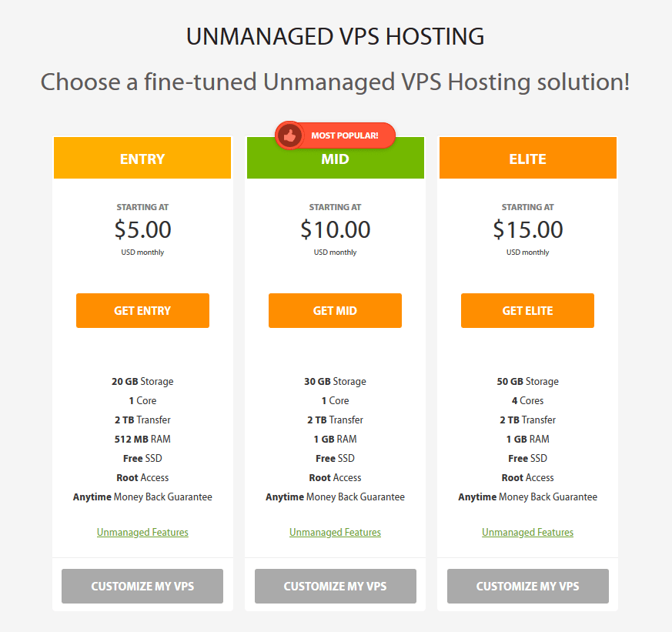Click the Get Mid button
Image resolution: width=672 pixels, height=632 pixels.
(x=335, y=310)
